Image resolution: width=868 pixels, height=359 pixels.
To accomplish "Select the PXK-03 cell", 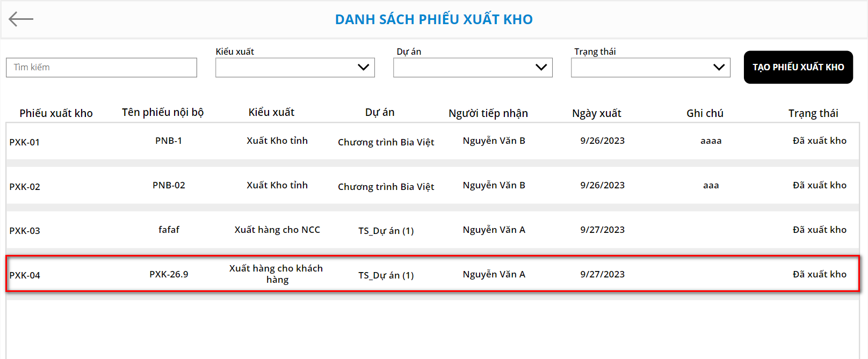I will point(25,231).
